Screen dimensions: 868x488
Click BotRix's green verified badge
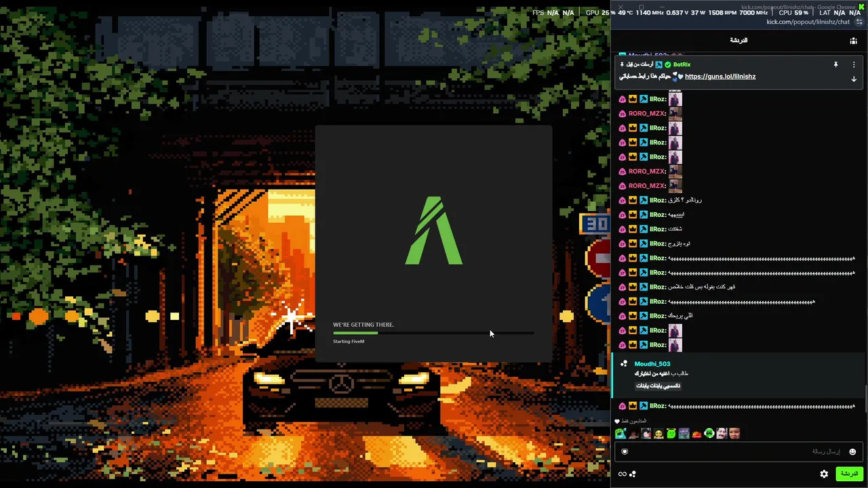click(668, 64)
